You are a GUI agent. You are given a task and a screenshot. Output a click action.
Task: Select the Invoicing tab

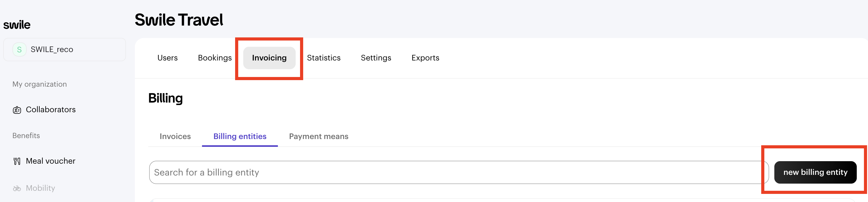pyautogui.click(x=269, y=58)
